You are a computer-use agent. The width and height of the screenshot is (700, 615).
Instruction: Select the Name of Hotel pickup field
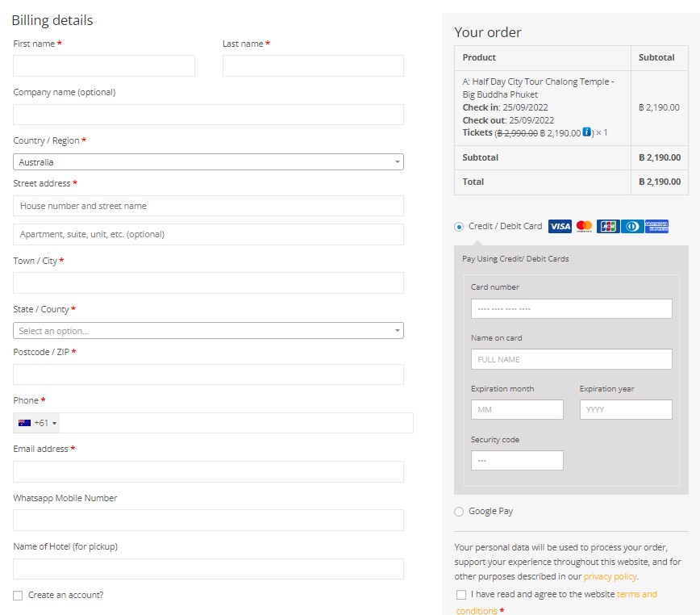click(x=208, y=569)
